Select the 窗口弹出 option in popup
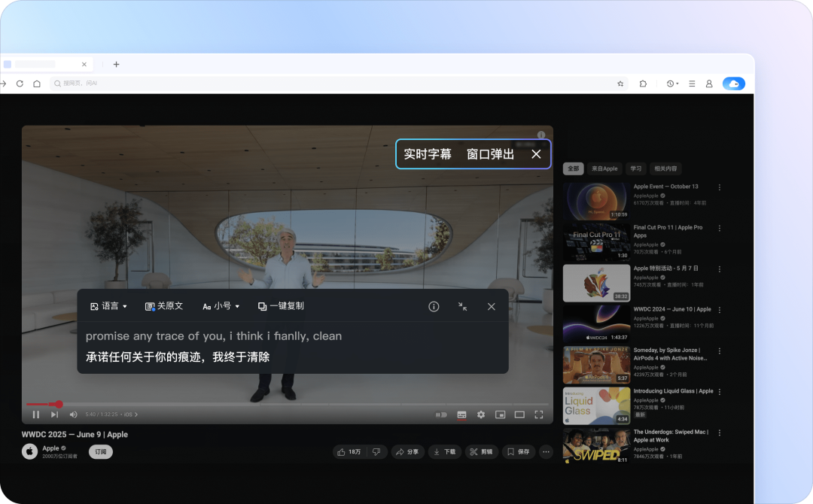This screenshot has height=504, width=813. [x=490, y=154]
